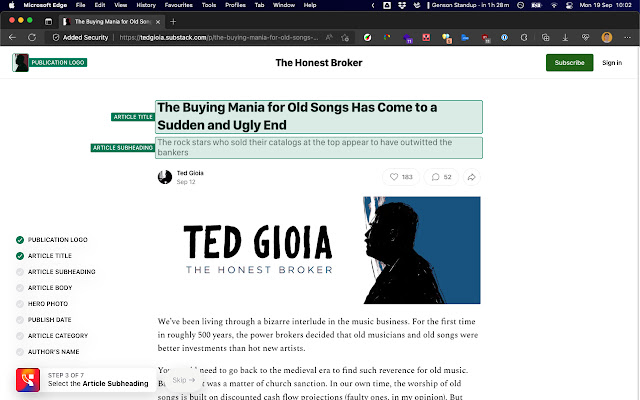Open Edge Settings and more menu
Viewport: 640px width, 400px height.
(x=627, y=38)
